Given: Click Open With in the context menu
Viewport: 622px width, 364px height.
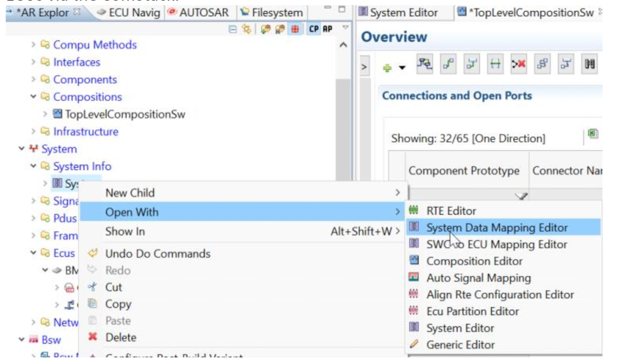Looking at the screenshot, I should click(x=244, y=212).
